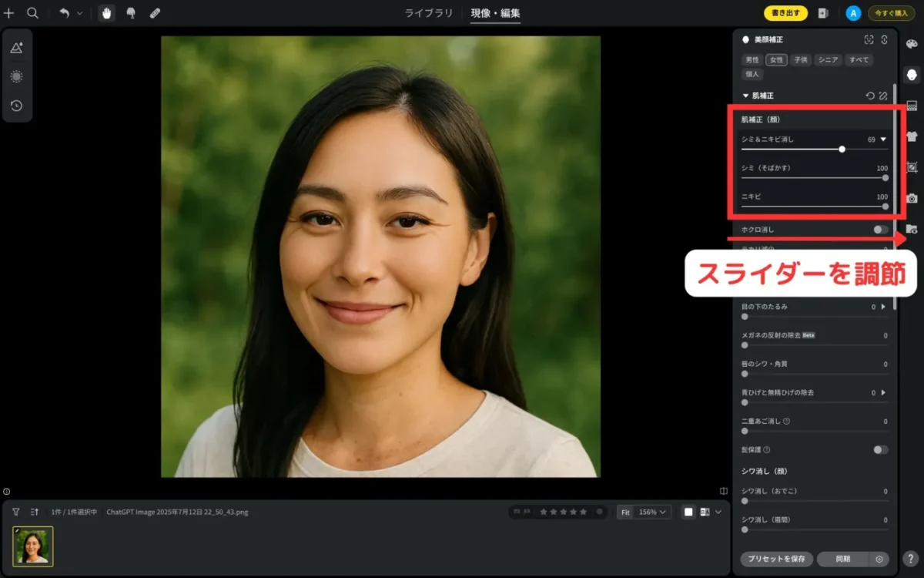Click the filter funnel icon
The width and height of the screenshot is (924, 578).
15,512
